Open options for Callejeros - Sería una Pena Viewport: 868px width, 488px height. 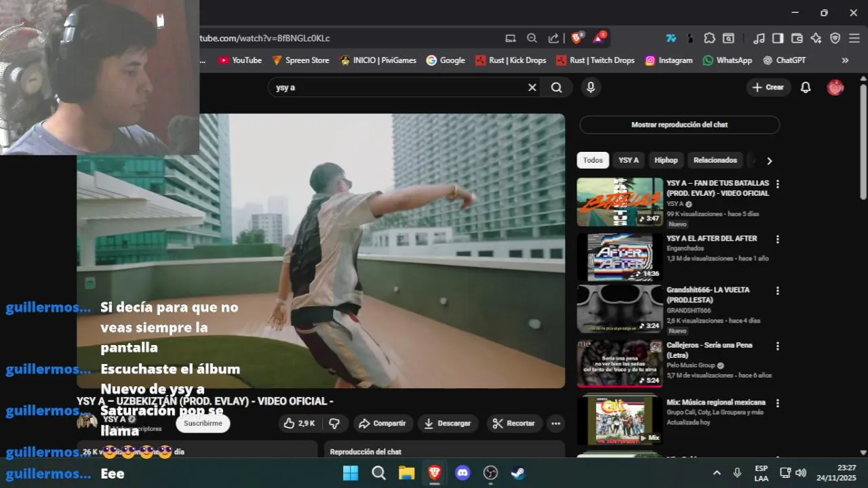pos(778,346)
